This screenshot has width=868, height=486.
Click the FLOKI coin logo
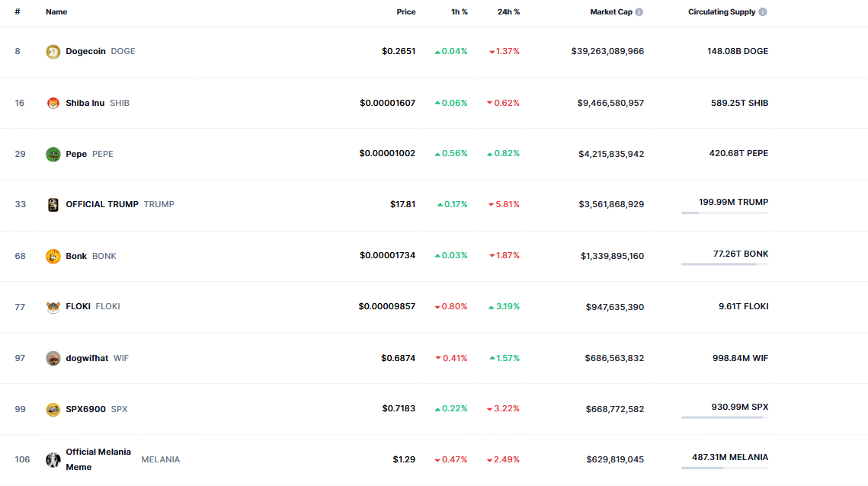[x=53, y=307]
